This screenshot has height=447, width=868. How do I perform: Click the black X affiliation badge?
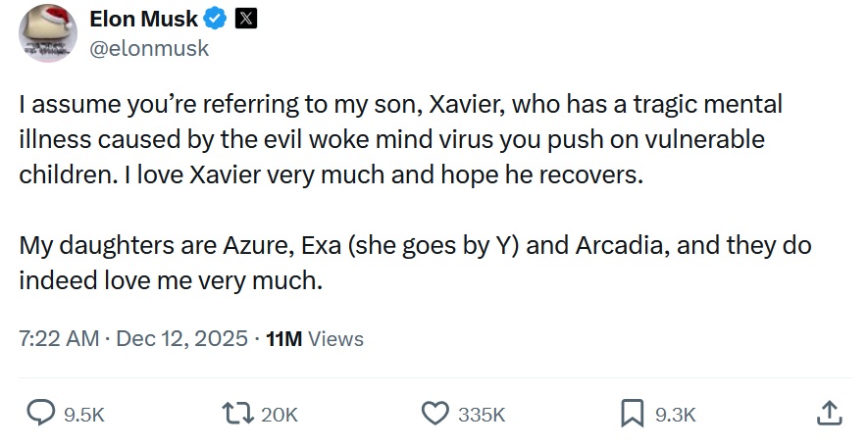coord(246,19)
